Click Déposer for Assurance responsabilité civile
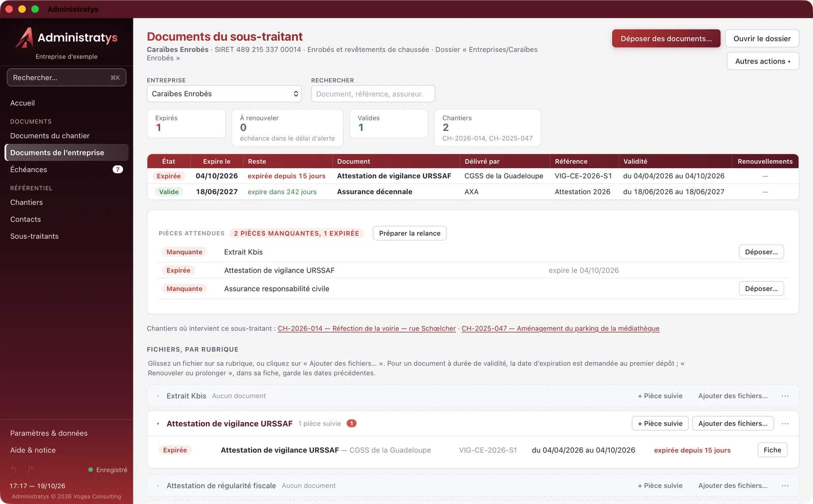The height and width of the screenshot is (504, 813). point(761,289)
